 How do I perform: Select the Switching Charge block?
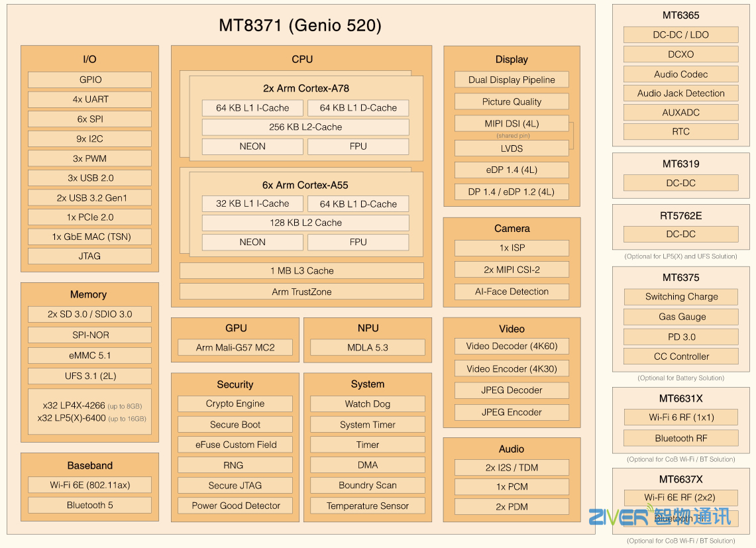pos(680,297)
